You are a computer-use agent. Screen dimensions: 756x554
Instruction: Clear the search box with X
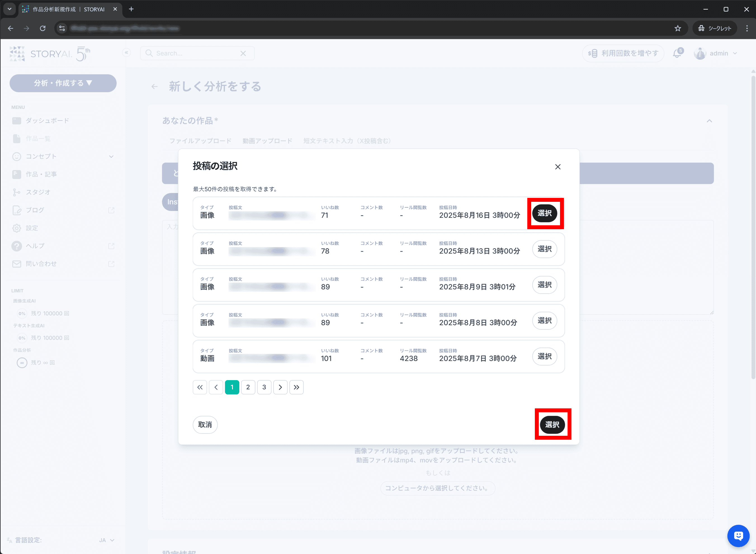(x=243, y=53)
